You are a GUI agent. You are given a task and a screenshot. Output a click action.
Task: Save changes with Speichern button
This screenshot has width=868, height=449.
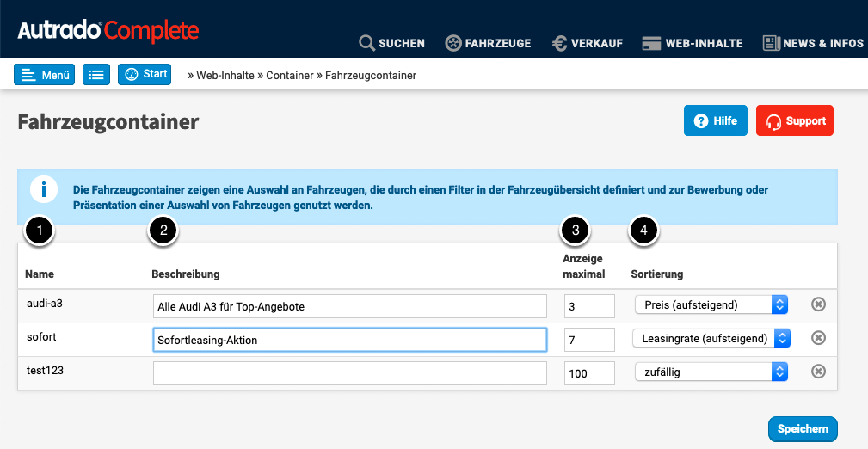(802, 428)
